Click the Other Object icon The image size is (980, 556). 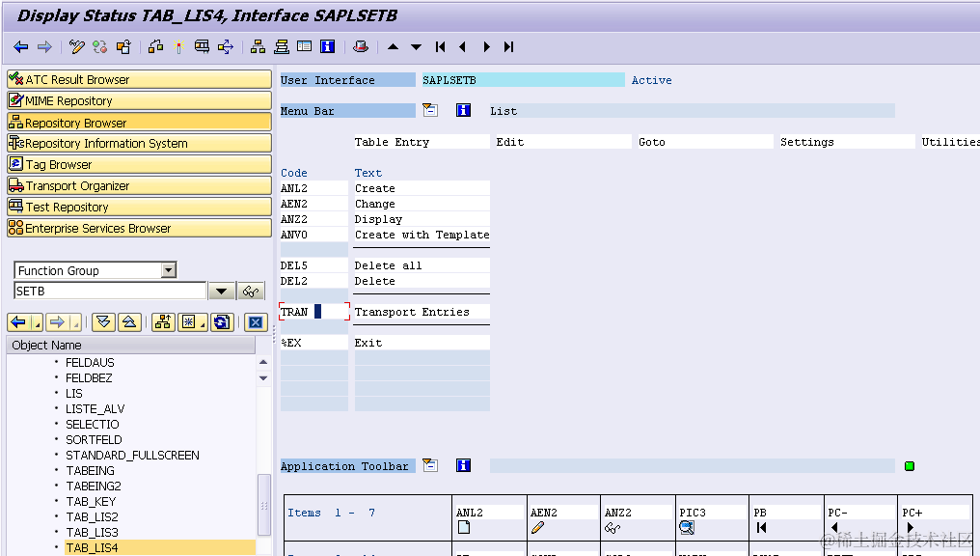[123, 47]
